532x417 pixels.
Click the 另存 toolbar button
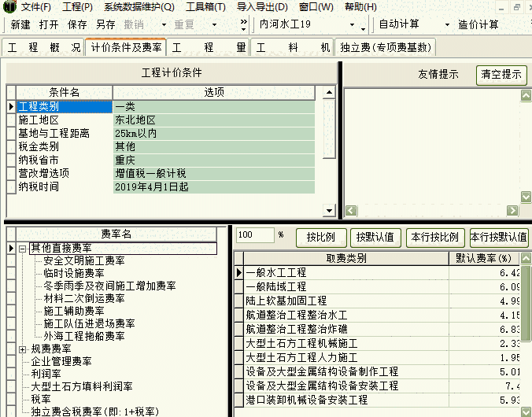(106, 24)
